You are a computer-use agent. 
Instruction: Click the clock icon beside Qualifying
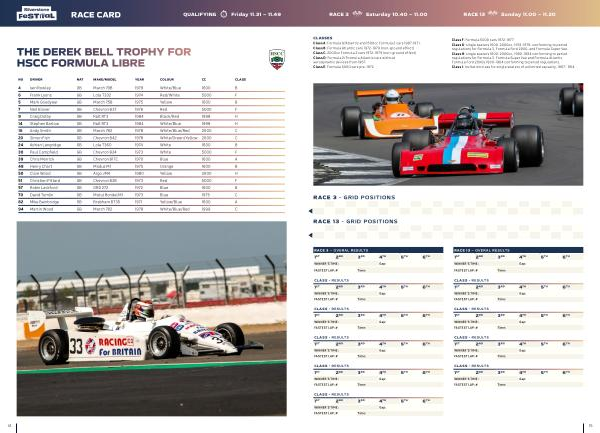tap(223, 14)
